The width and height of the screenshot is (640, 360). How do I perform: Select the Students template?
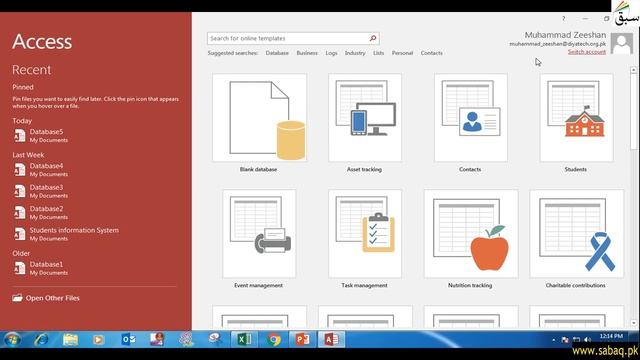pos(576,123)
